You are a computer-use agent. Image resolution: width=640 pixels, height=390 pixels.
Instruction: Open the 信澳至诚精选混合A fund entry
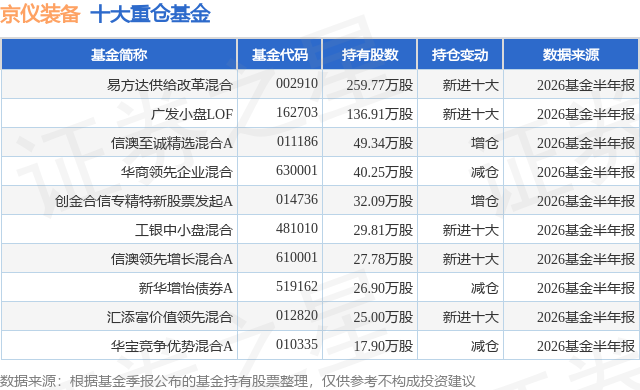click(x=171, y=143)
